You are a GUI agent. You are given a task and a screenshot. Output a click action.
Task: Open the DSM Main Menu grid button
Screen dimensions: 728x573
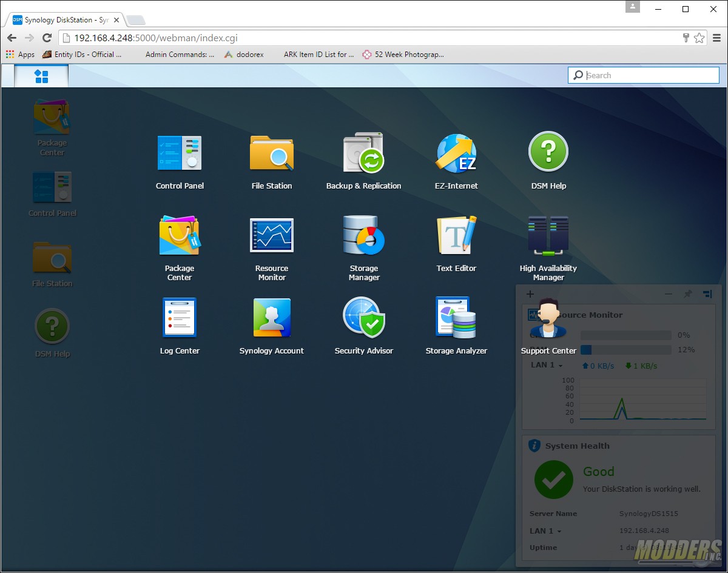[x=41, y=76]
